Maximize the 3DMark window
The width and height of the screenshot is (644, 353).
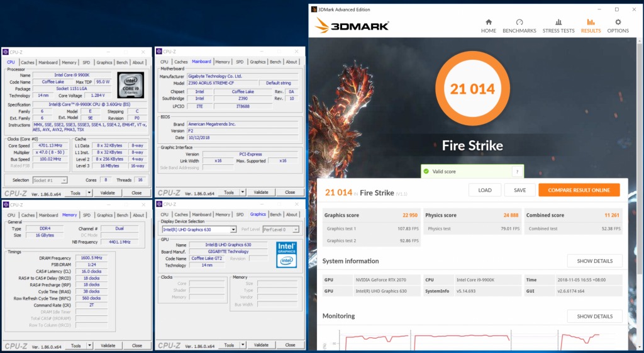(x=616, y=9)
